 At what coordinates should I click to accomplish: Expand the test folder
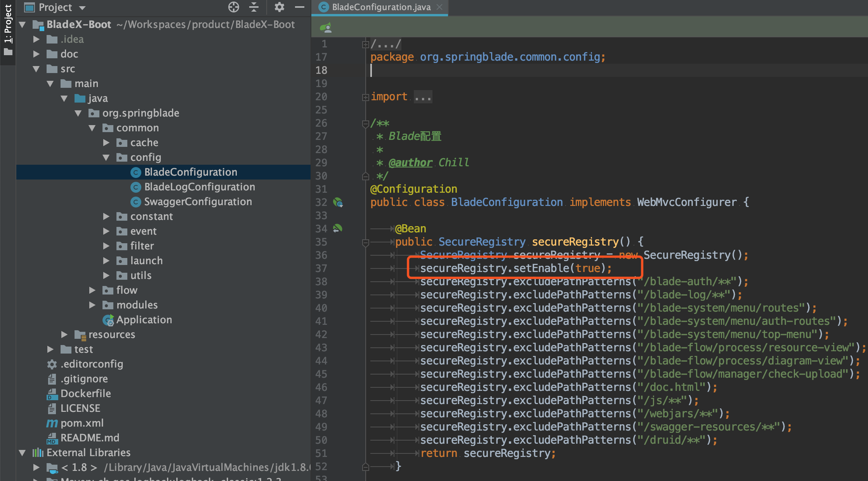pos(50,349)
